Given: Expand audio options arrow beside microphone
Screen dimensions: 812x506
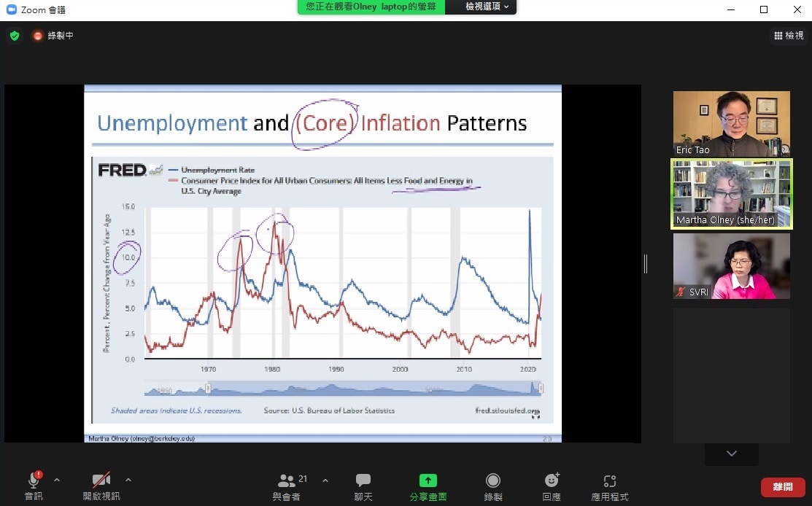Looking at the screenshot, I should (x=57, y=480).
